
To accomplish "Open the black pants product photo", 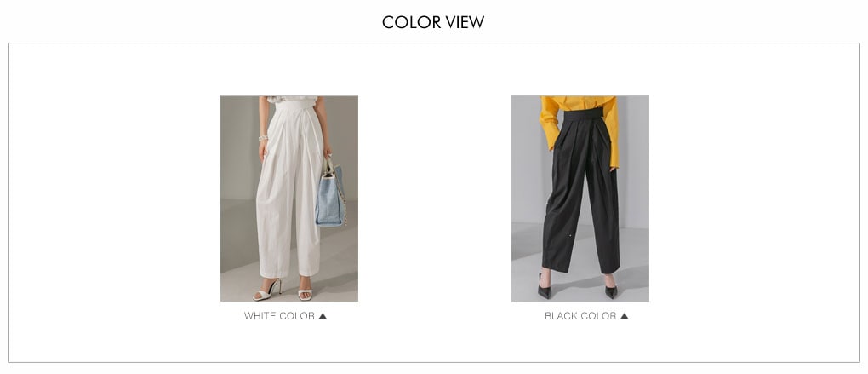I will (x=580, y=199).
